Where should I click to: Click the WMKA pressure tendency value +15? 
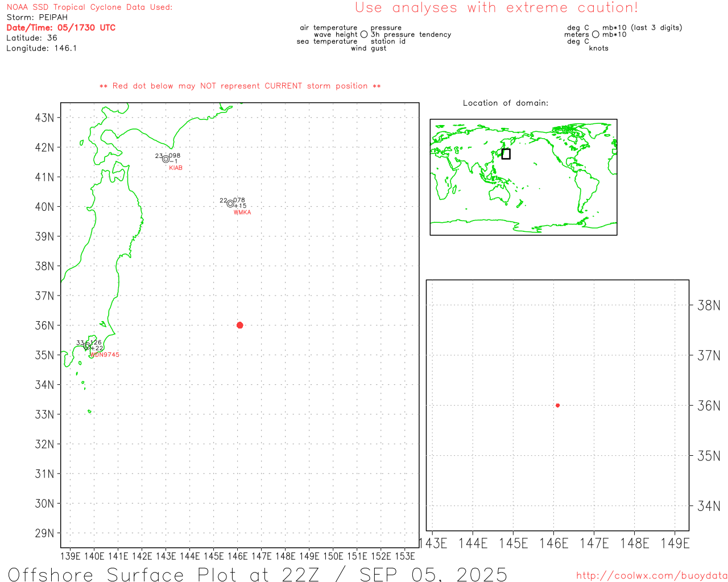point(241,206)
